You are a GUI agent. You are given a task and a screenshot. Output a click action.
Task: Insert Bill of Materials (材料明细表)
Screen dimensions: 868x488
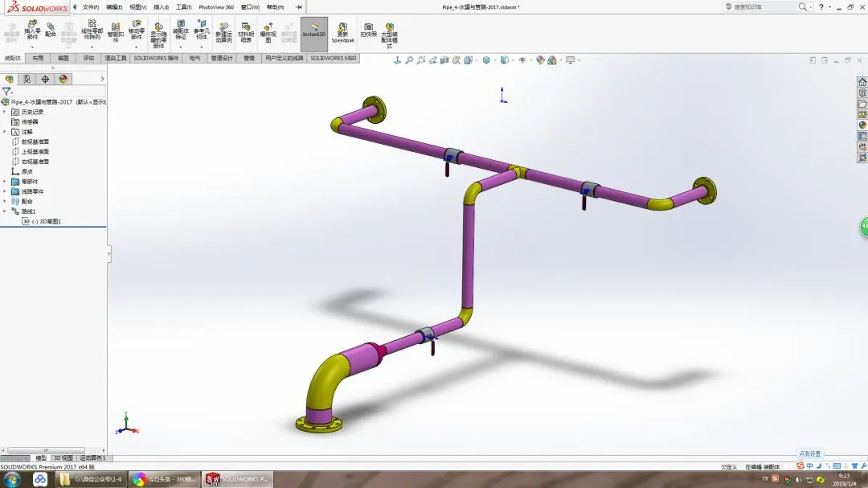click(x=246, y=32)
